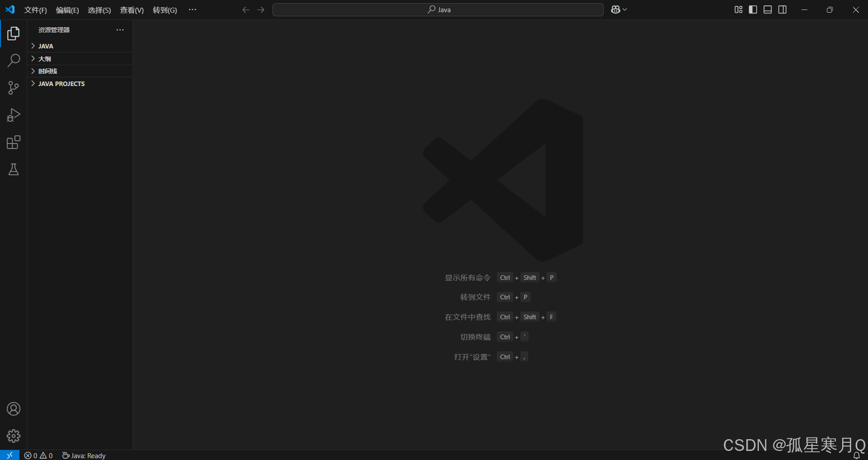Screen dimensions: 868x460
Task: Go forward with the right arrow
Action: point(261,10)
